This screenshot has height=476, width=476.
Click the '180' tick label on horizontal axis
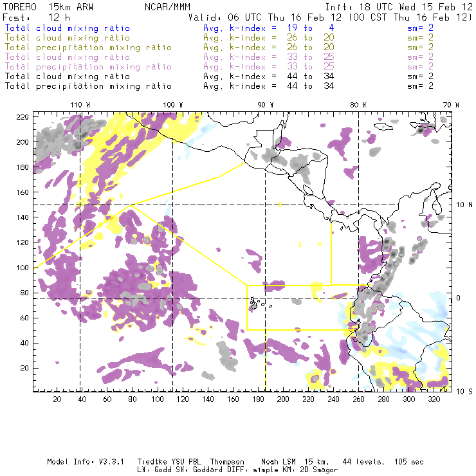click(258, 399)
